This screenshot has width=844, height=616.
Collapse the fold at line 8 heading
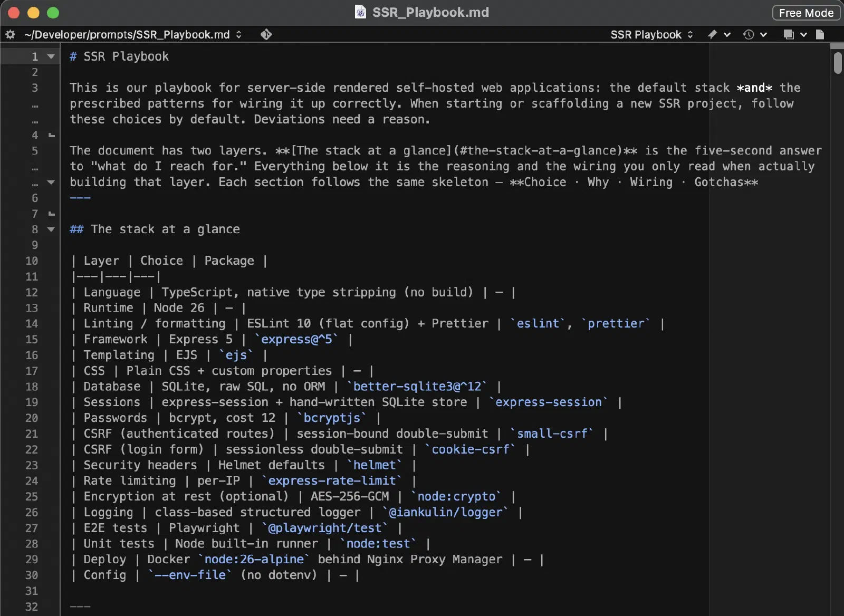pyautogui.click(x=51, y=229)
